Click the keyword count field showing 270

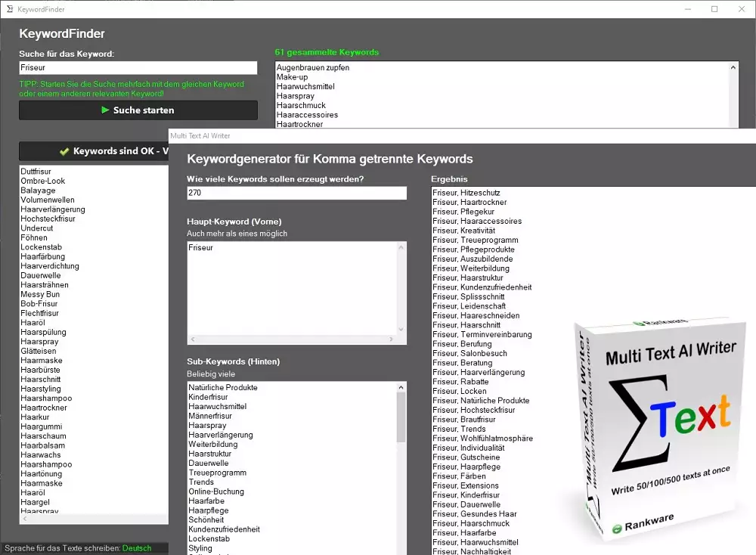click(296, 193)
